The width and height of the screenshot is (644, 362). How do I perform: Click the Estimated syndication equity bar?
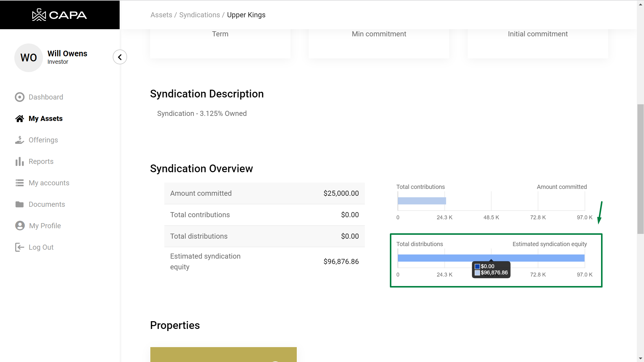537,258
